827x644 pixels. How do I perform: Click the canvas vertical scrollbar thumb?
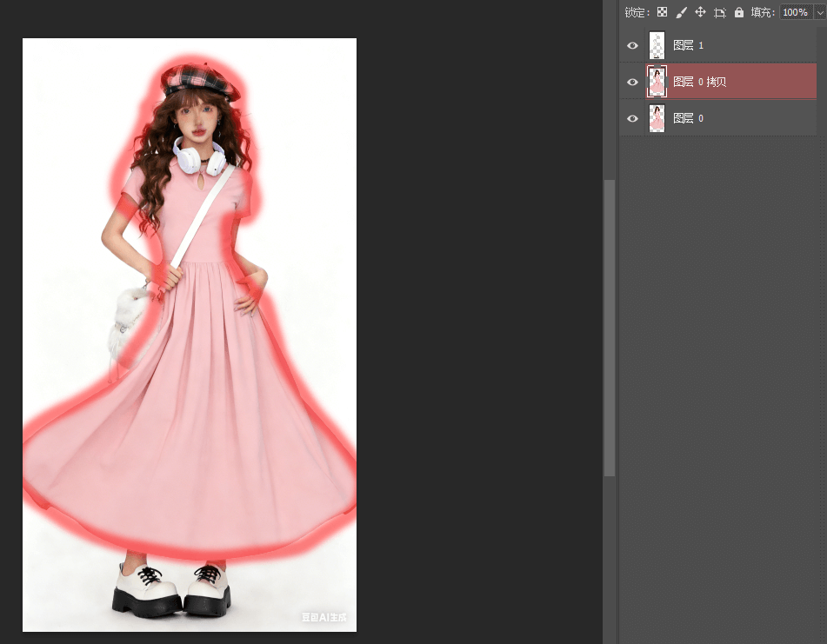tap(610, 328)
